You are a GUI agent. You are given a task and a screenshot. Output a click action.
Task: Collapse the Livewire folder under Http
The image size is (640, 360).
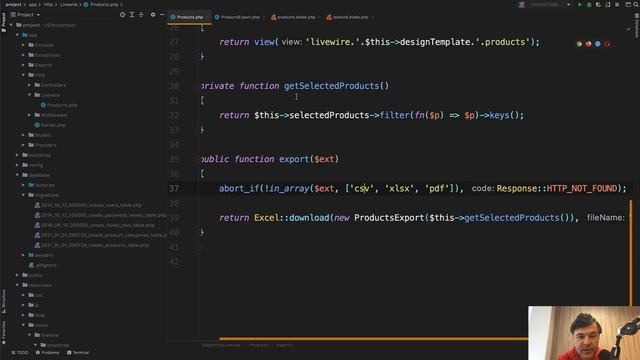click(29, 95)
